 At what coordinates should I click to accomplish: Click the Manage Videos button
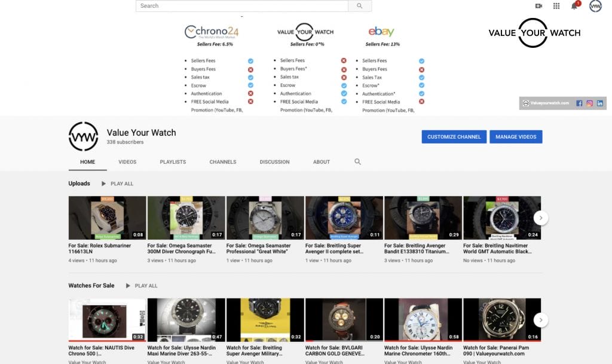[516, 137]
